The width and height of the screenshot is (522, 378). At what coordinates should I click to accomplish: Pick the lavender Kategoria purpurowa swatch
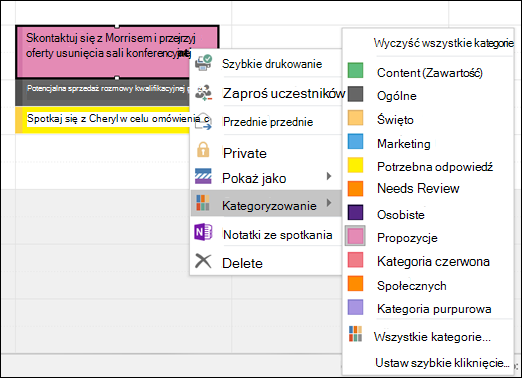(355, 307)
